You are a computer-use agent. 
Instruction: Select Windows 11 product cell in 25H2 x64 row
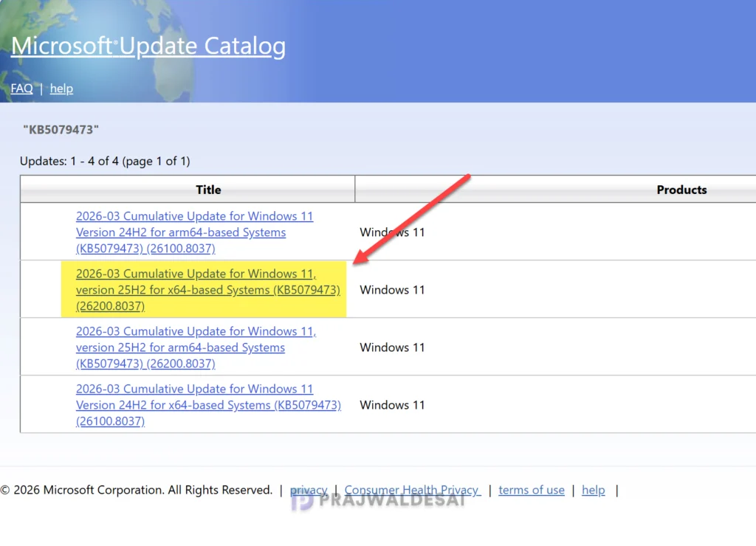[392, 290]
